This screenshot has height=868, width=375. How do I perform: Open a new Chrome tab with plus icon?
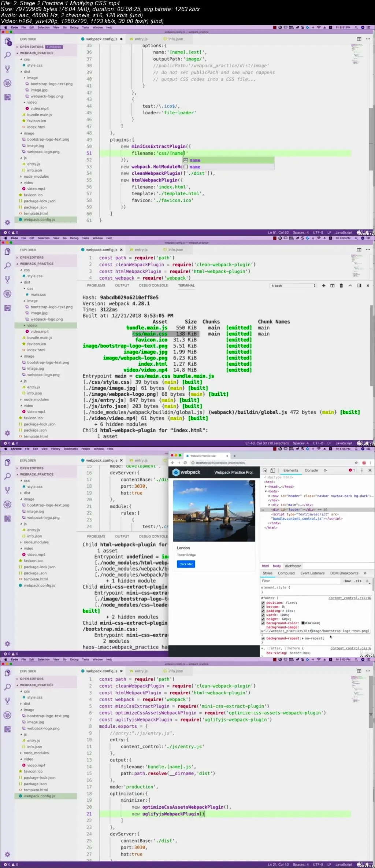point(234,456)
